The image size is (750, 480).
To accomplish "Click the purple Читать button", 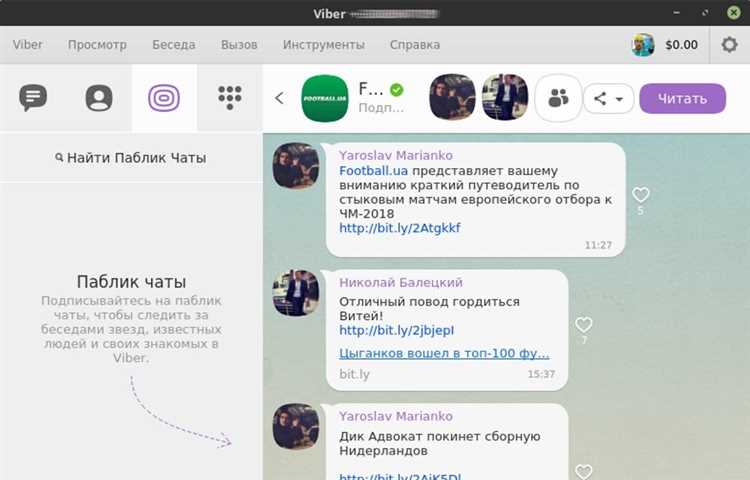I will 683,99.
